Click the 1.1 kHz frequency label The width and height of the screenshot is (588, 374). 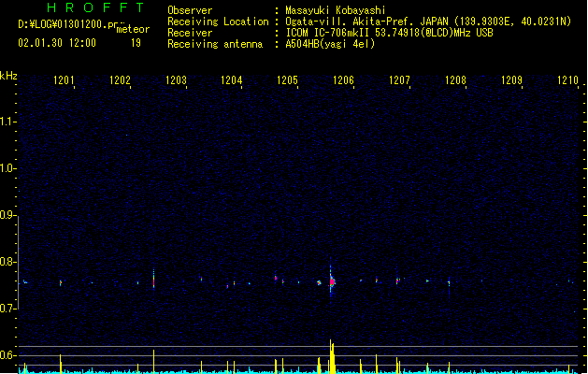click(7, 122)
